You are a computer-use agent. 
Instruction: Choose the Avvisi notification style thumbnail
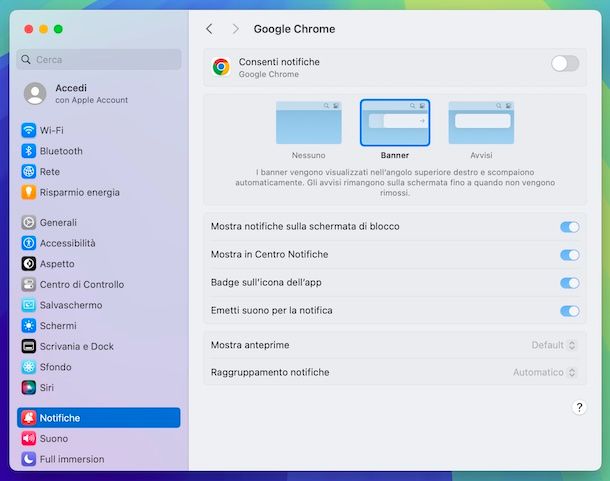click(x=481, y=123)
